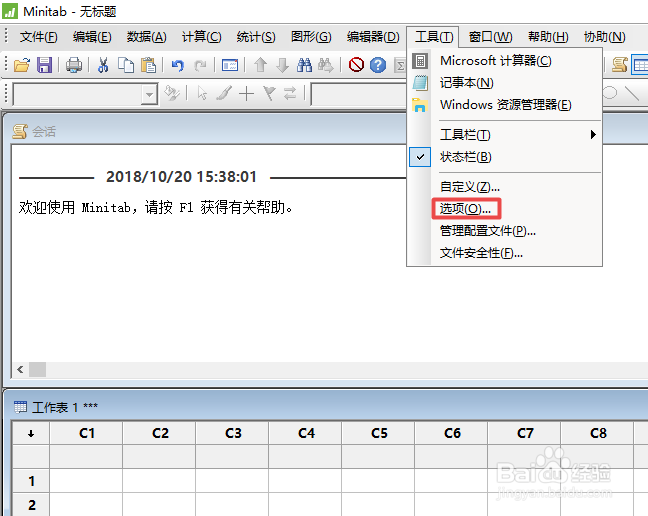Click the Show Worksheets Folder icon
Viewport: 648px width, 516px height.
pyautogui.click(x=640, y=65)
